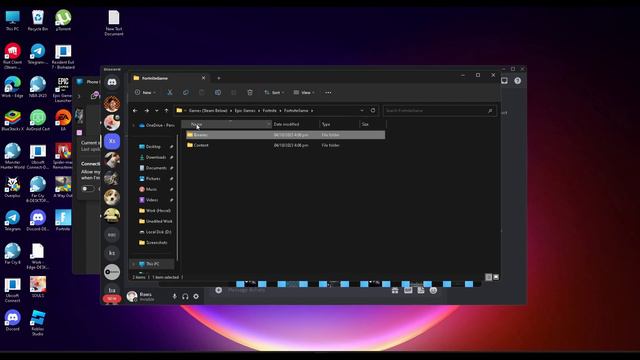Refresh the FortniteGame folder view

click(373, 111)
